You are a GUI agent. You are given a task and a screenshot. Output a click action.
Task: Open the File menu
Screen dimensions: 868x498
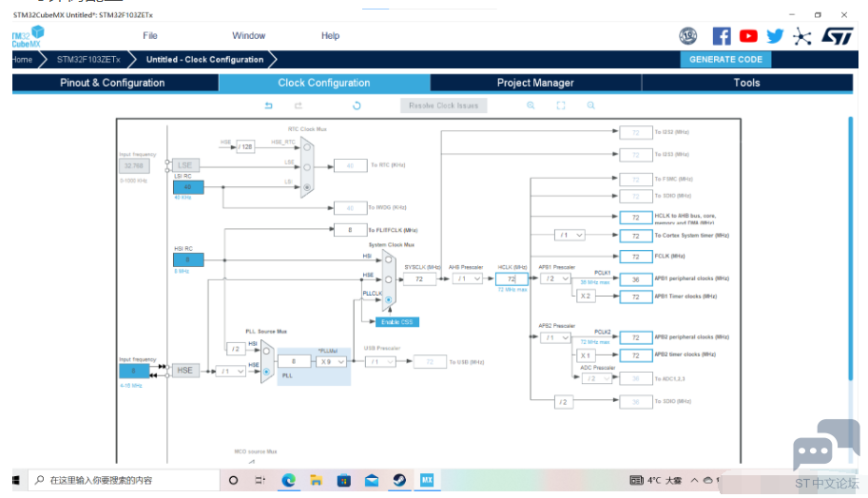pos(150,35)
